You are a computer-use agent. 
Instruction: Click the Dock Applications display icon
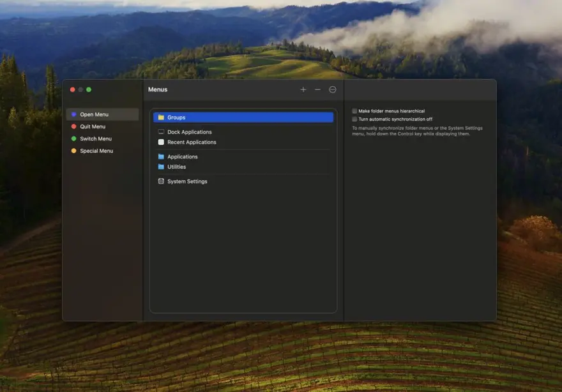(162, 132)
